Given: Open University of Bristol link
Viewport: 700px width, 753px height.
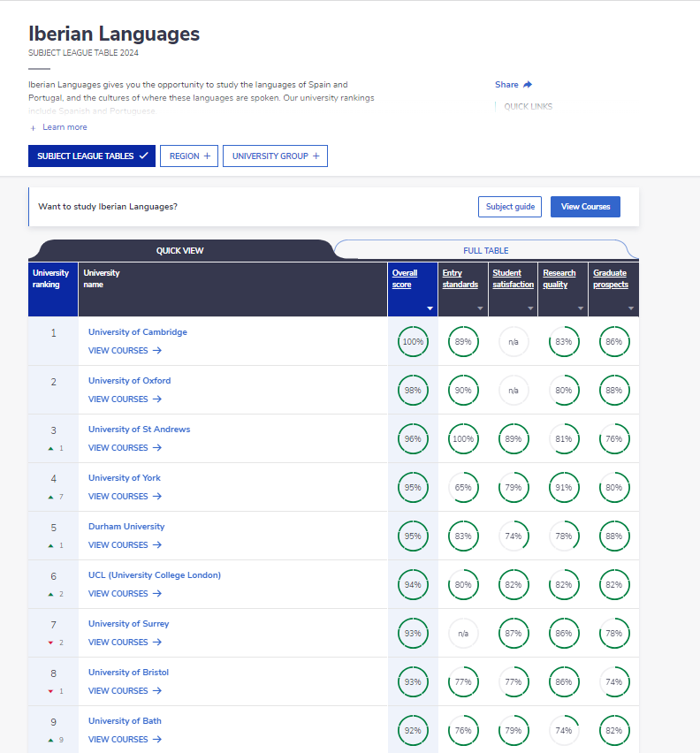Looking at the screenshot, I should point(129,672).
